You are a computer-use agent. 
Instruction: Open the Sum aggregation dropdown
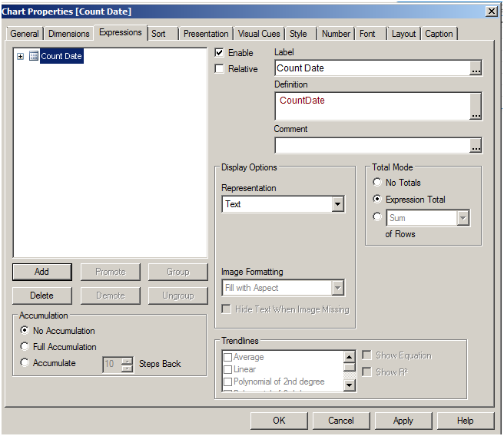coord(463,218)
